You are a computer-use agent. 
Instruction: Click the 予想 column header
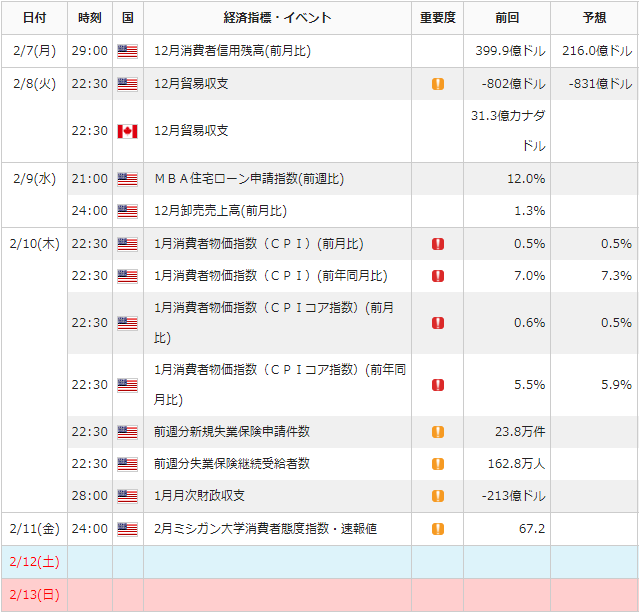click(x=595, y=18)
